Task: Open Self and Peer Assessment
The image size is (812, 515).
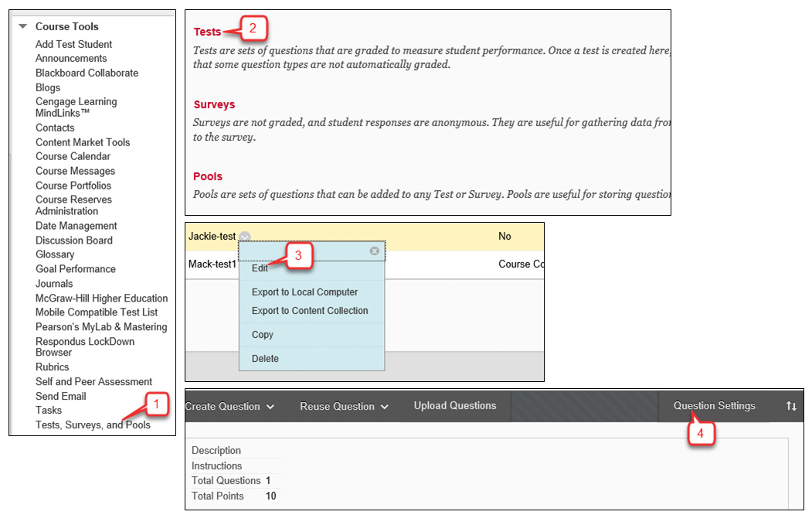Action: click(93, 382)
